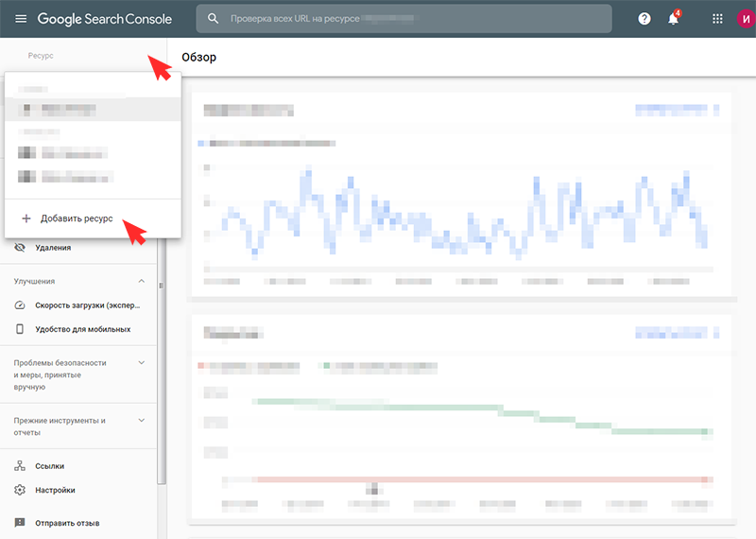Expand Прежние инструменты и отчеты chevron
This screenshot has height=539, width=756.
click(141, 420)
